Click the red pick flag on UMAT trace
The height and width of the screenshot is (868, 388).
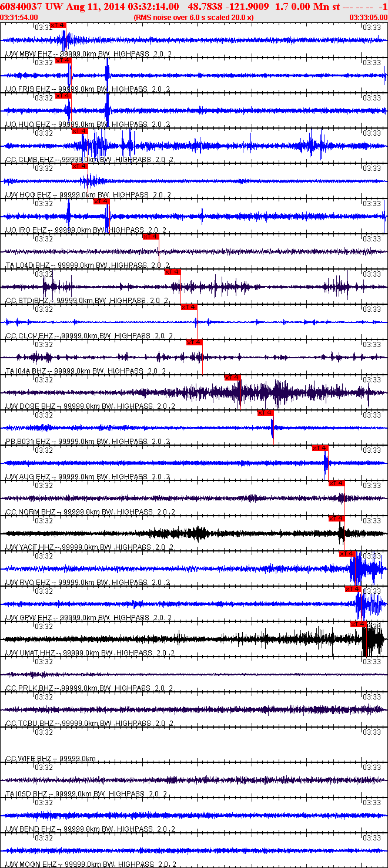tap(359, 624)
